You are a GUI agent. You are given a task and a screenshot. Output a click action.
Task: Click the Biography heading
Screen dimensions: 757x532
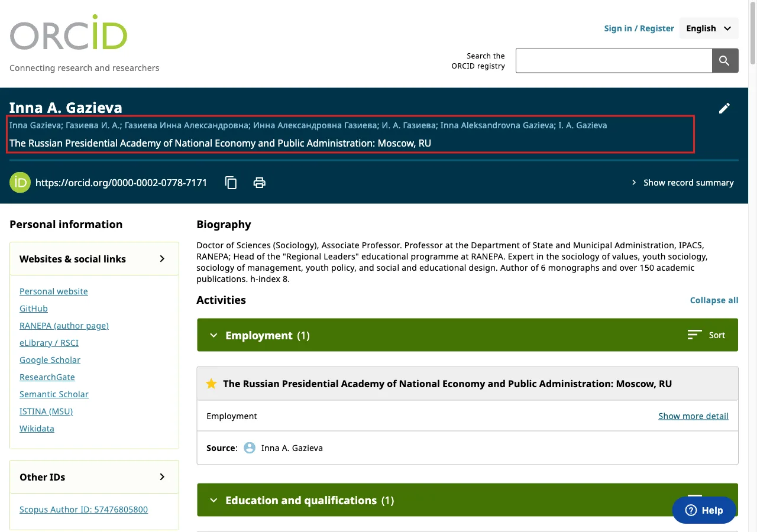pyautogui.click(x=224, y=225)
